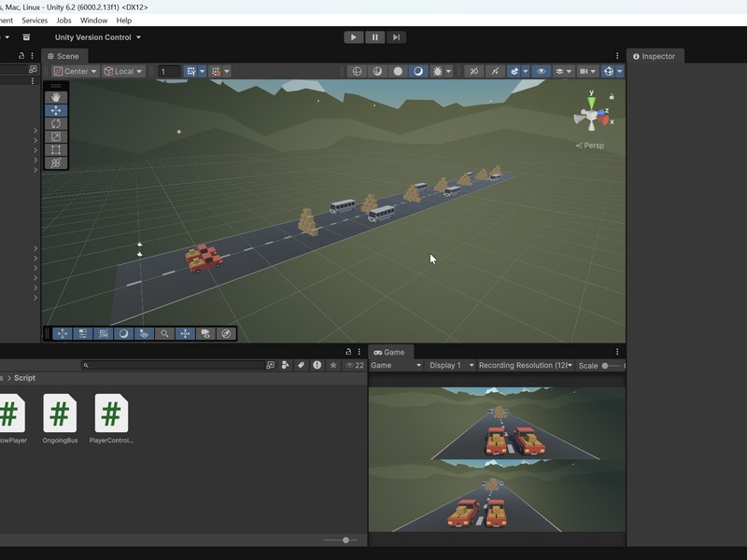
Task: Toggle overlay grid plane icon in bottom bar
Action: (x=145, y=334)
